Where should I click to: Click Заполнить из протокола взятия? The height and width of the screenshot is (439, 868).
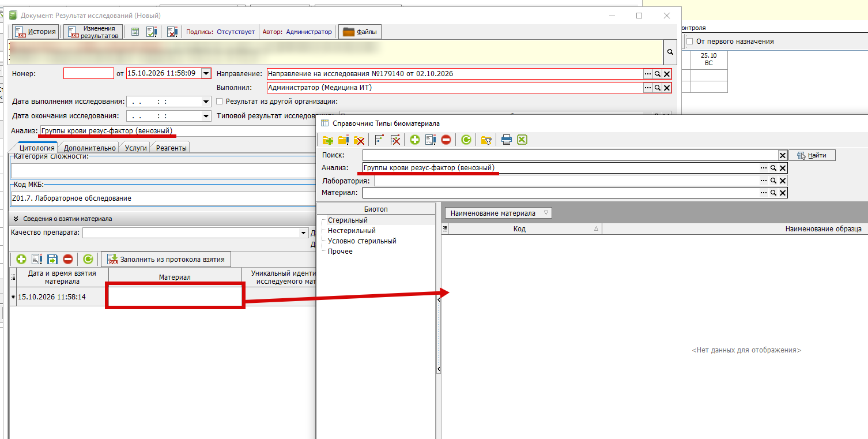166,259
